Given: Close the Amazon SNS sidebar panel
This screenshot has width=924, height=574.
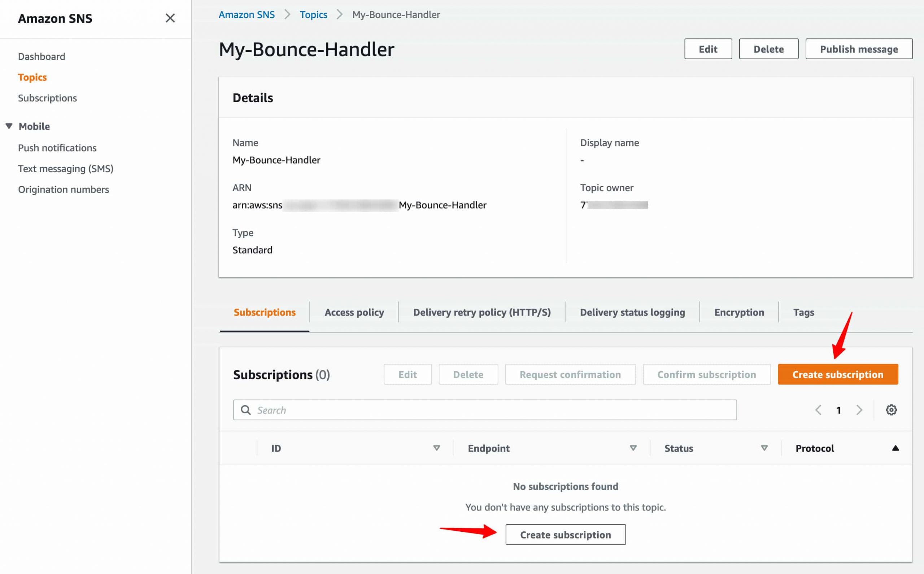Looking at the screenshot, I should click(170, 18).
